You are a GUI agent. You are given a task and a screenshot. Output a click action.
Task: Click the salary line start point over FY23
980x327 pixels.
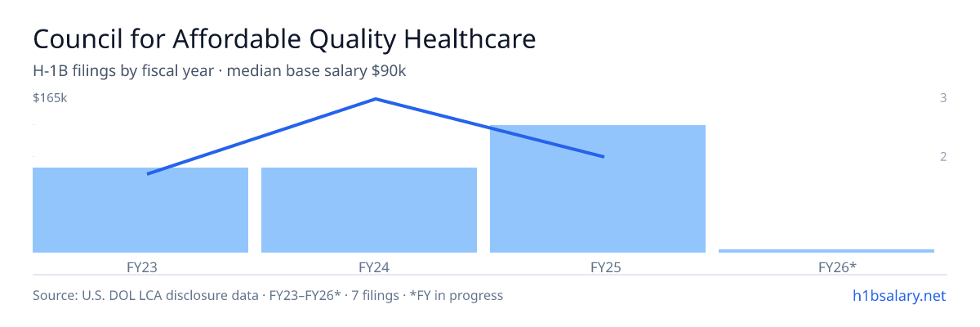[148, 173]
